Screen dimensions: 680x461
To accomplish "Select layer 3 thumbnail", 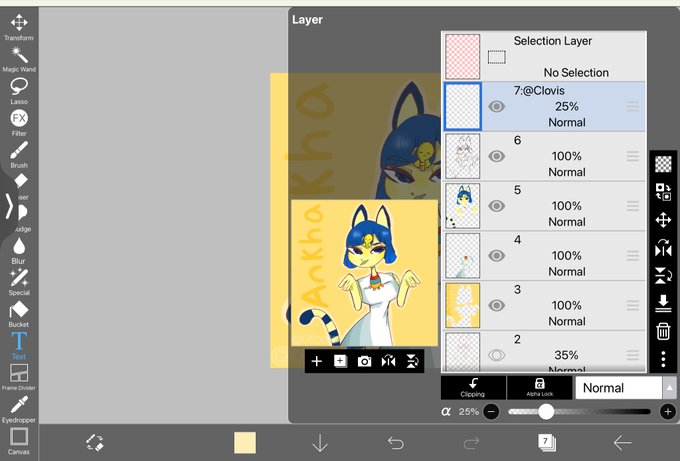I will tap(463, 305).
